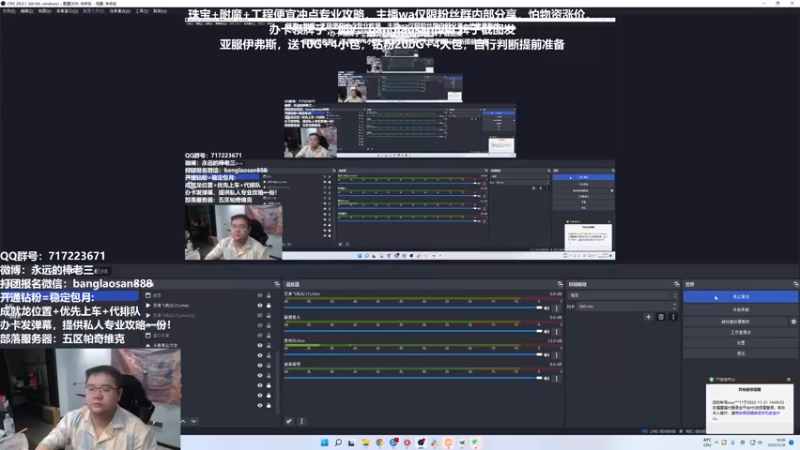Open Windows taskbar search

(338, 442)
